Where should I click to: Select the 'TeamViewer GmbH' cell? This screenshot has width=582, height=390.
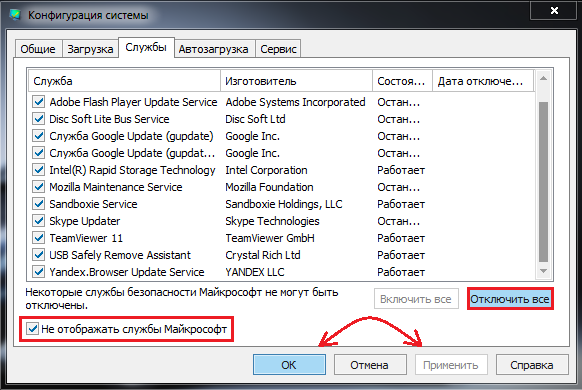pyautogui.click(x=270, y=238)
